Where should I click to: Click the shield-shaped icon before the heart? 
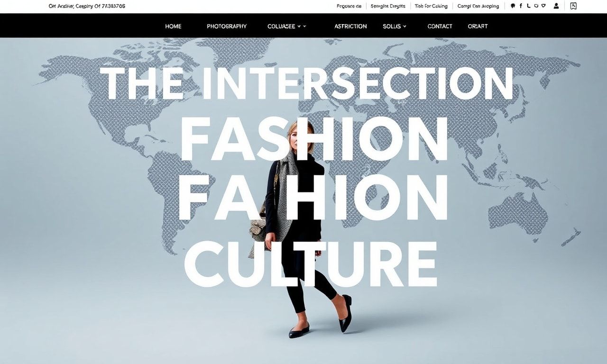point(536,6)
